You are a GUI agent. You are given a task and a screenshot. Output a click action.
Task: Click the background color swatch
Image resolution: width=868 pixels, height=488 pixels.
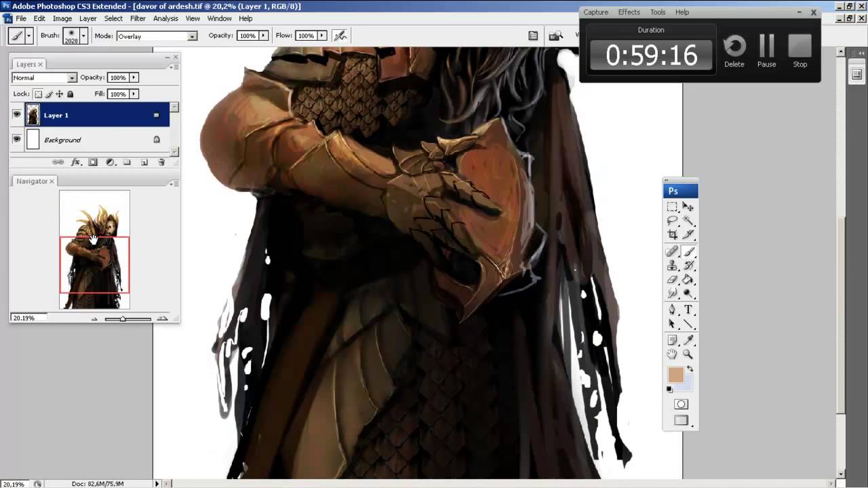point(688,386)
